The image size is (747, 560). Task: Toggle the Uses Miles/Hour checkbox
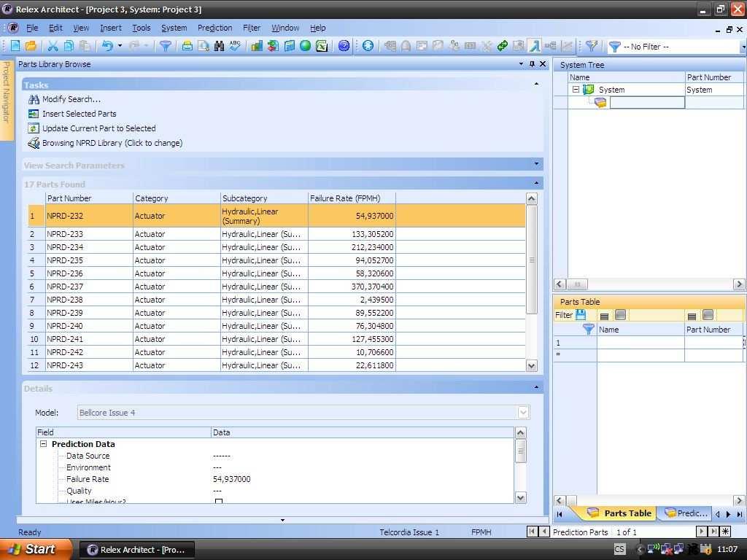click(219, 502)
